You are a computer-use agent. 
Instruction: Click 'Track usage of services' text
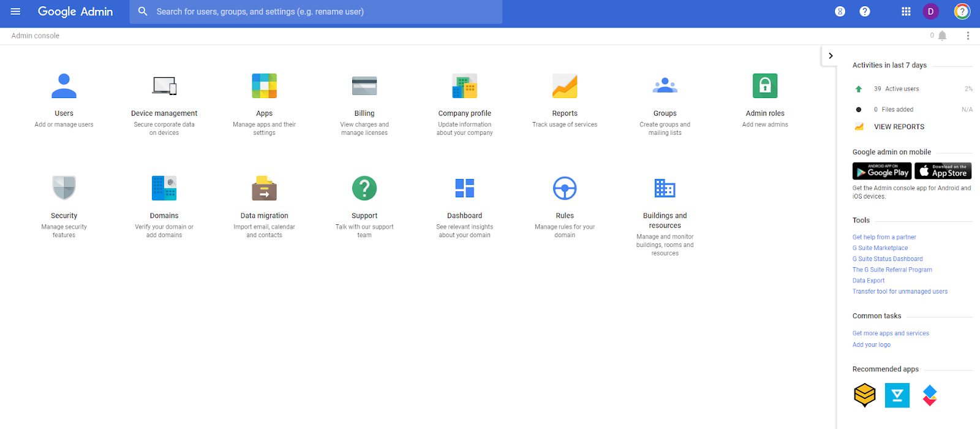click(565, 124)
